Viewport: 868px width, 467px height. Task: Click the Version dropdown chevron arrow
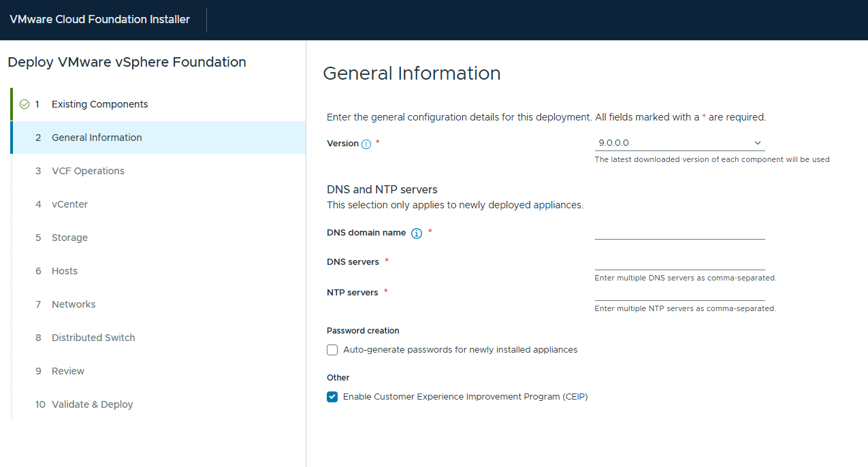click(x=758, y=143)
